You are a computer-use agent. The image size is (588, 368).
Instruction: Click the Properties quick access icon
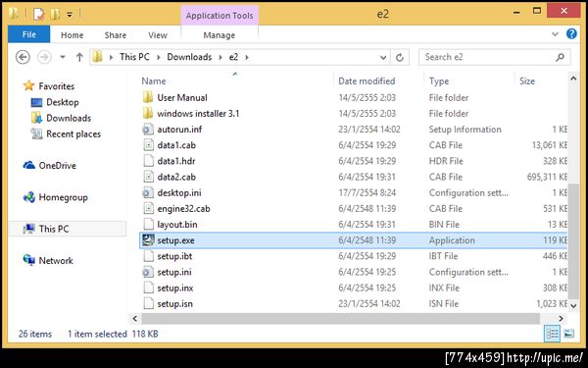click(38, 15)
